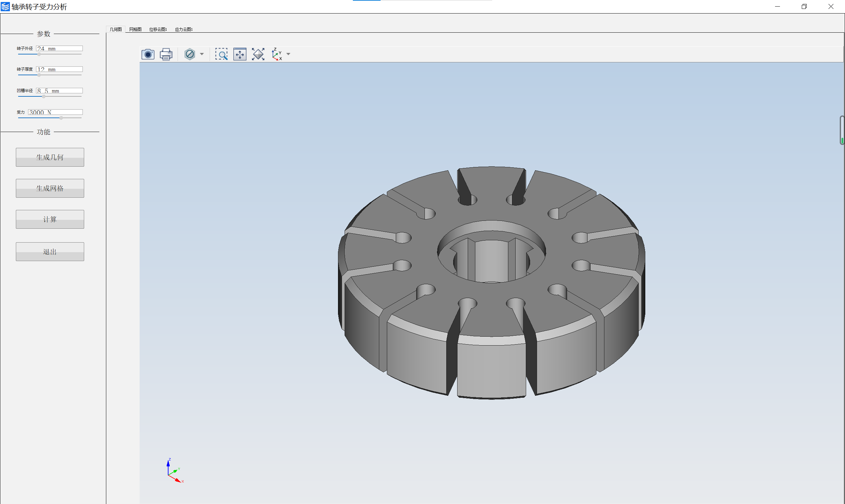Click 退出 to exit the application

pyautogui.click(x=50, y=252)
